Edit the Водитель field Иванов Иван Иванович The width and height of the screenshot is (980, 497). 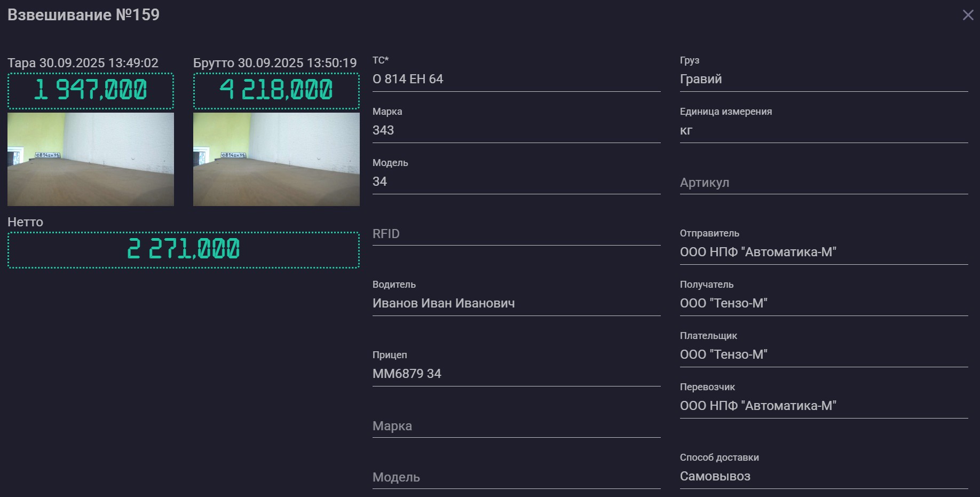click(516, 303)
